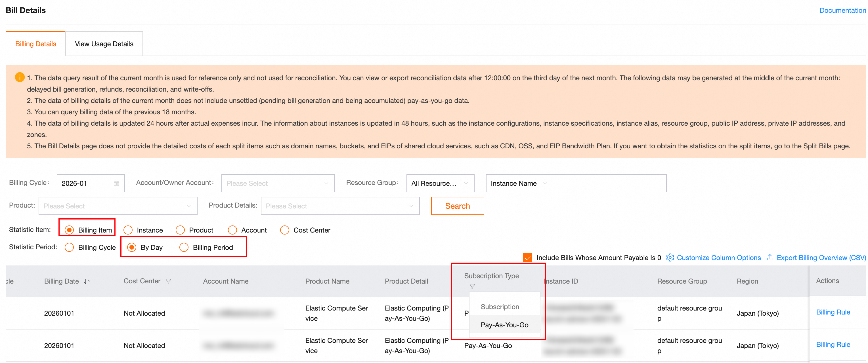
Task: Click the Billing Date sort icon
Action: click(87, 282)
